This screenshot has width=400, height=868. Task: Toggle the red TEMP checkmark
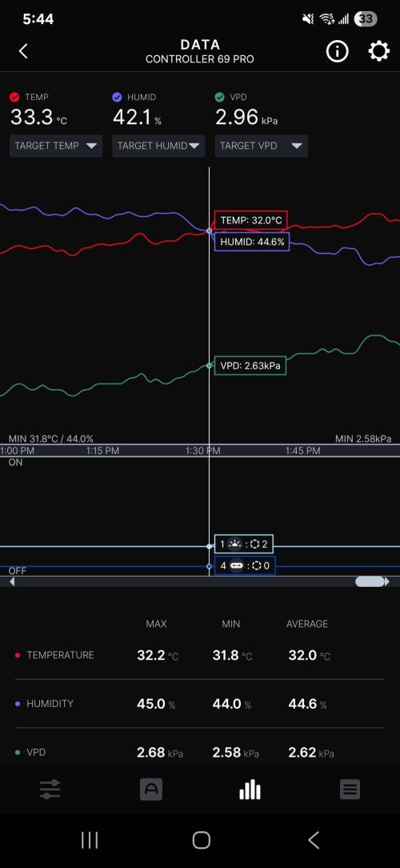15,98
